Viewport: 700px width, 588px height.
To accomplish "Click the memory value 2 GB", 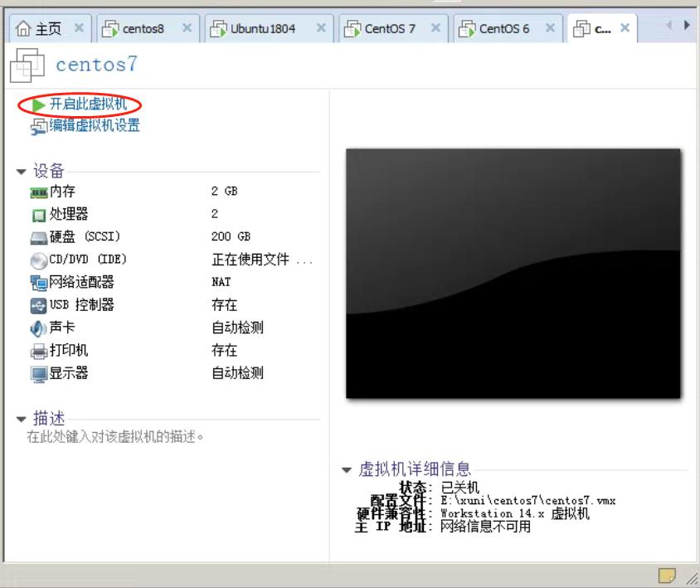I will (x=225, y=192).
